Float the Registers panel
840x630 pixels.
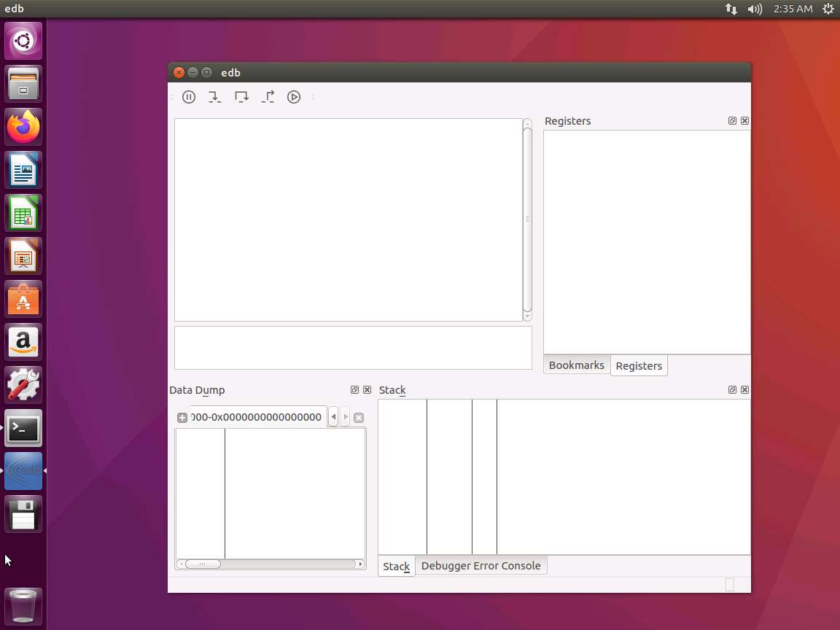732,121
